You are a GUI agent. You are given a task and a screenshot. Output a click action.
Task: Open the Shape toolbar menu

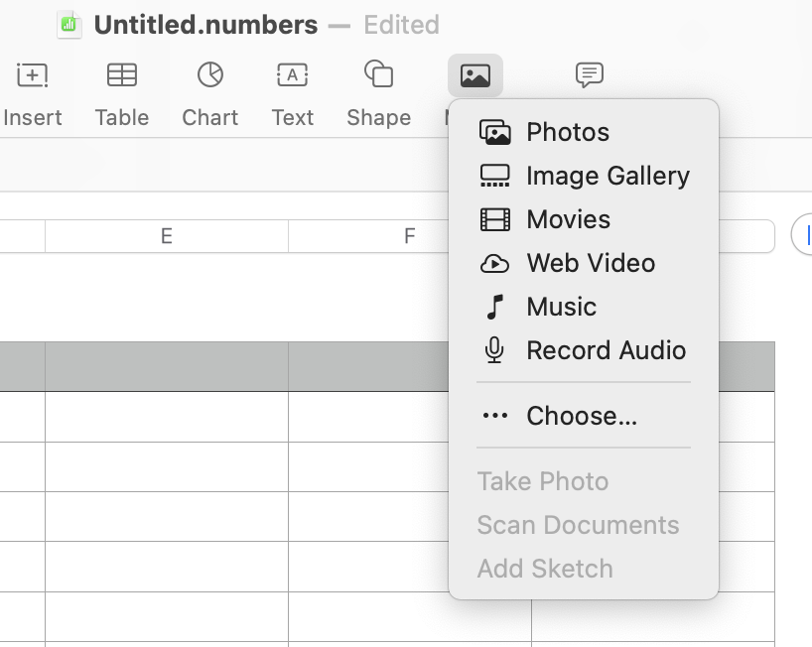click(378, 75)
